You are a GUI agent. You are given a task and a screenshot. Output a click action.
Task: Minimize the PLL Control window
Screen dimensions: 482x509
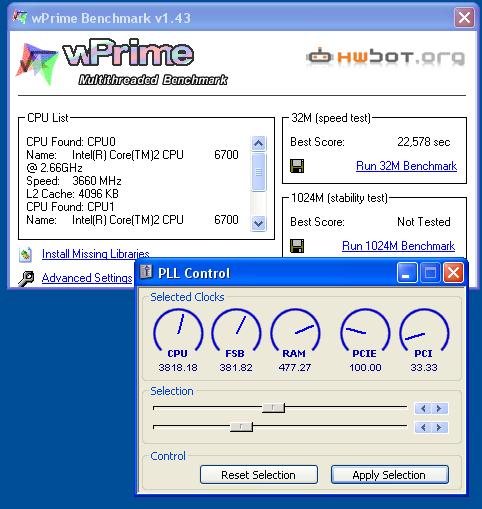click(407, 272)
